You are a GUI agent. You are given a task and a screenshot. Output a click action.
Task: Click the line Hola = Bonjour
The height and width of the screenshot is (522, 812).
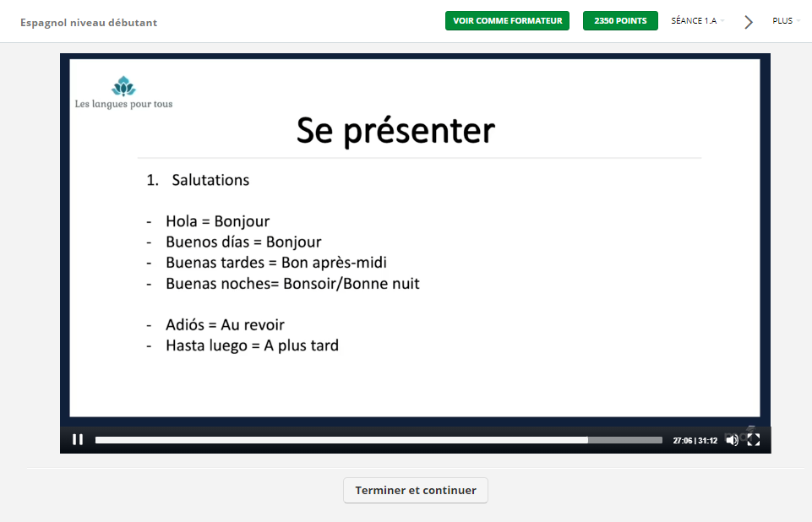217,221
